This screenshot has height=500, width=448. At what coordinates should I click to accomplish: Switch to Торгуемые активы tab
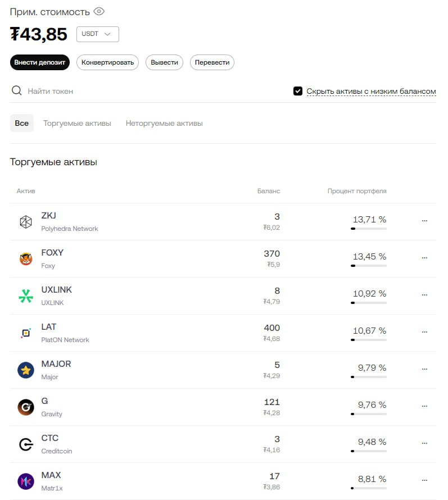(x=77, y=124)
